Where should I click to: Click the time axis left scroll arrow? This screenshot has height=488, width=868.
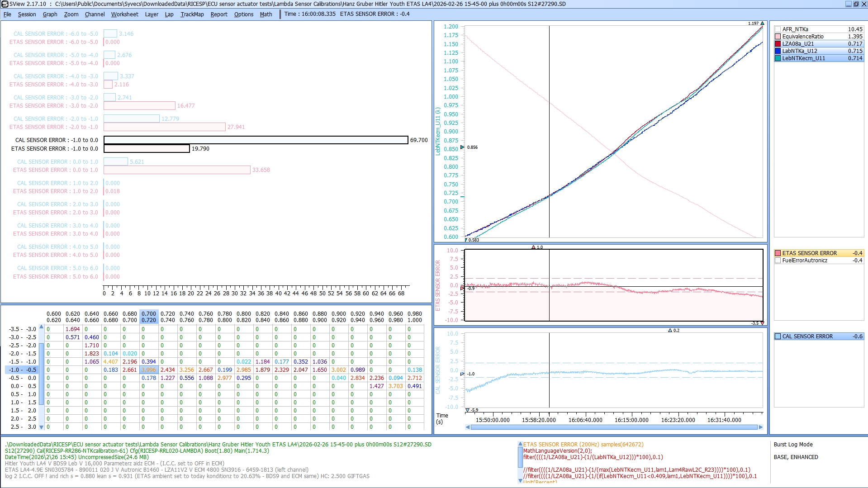[x=468, y=427]
